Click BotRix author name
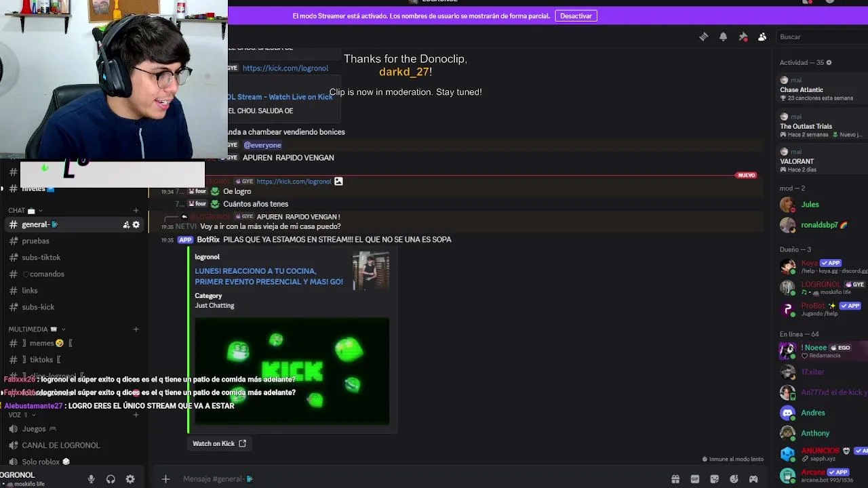 click(x=208, y=239)
